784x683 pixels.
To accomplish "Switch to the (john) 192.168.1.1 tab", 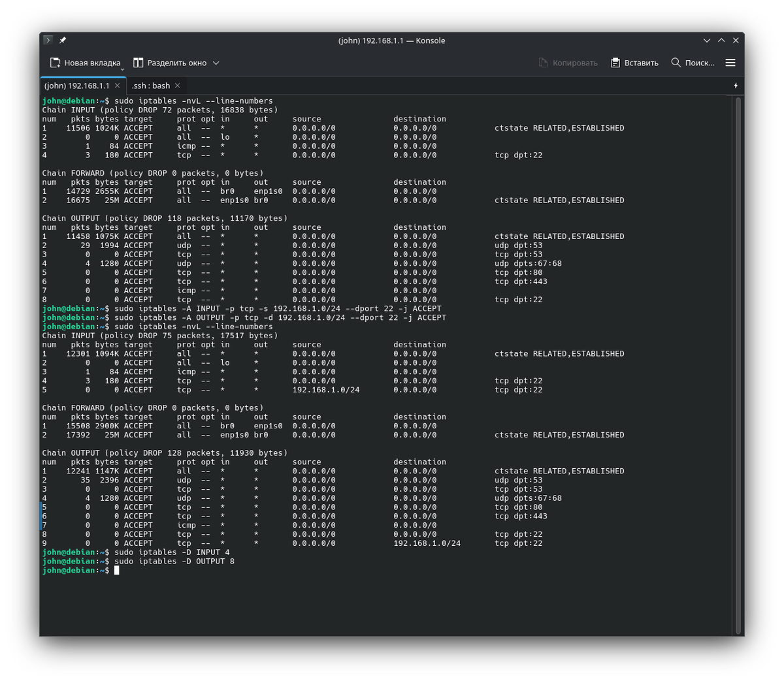I will tap(76, 86).
